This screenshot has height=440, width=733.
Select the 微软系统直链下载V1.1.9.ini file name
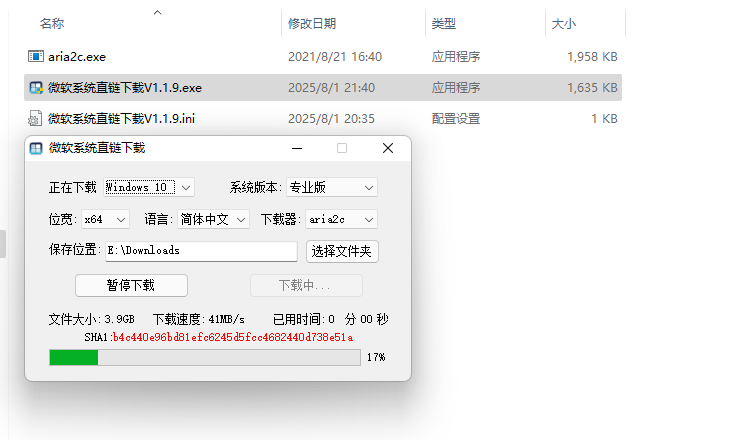(x=122, y=119)
